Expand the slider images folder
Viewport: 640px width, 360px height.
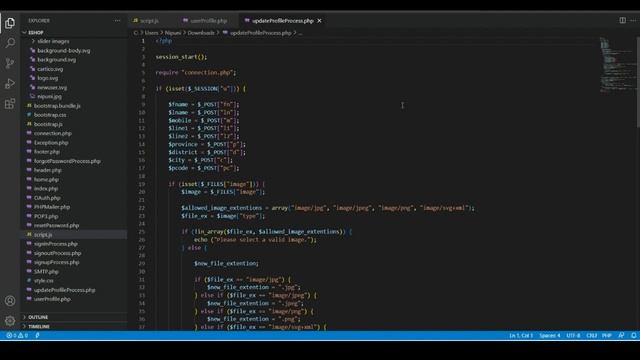(x=53, y=41)
